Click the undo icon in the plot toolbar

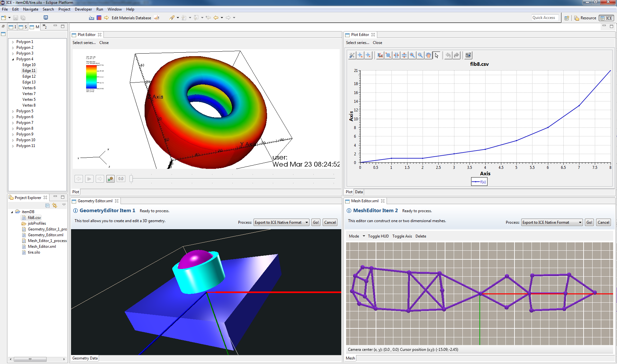point(448,55)
